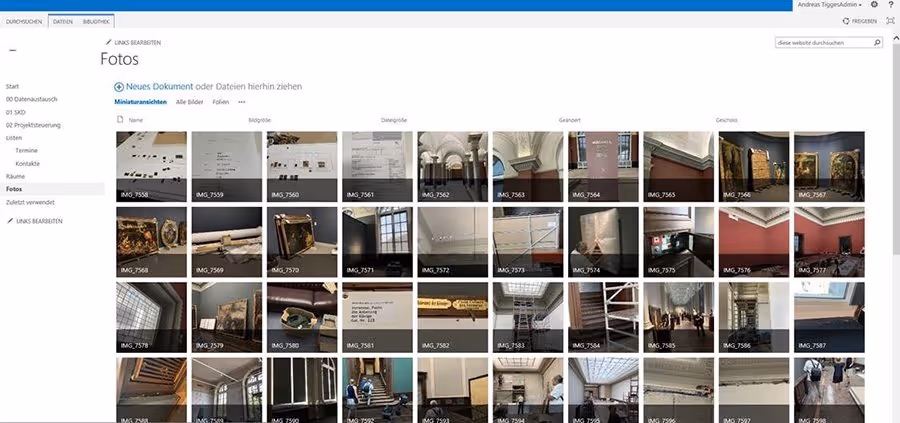Viewport: 900px width, 423px height.
Task: Open thumbnail IMG_7585
Action: coord(678,317)
